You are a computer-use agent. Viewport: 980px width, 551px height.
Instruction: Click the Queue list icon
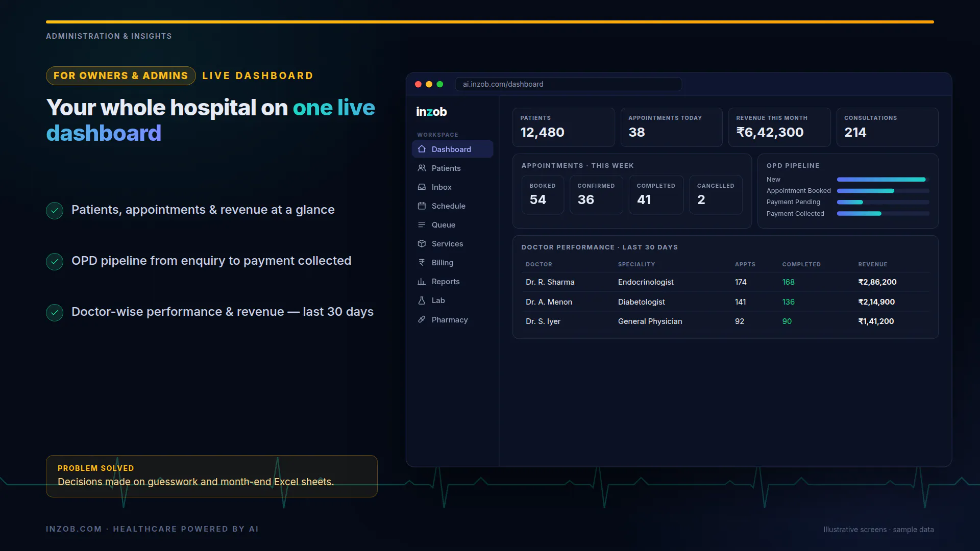coord(422,224)
